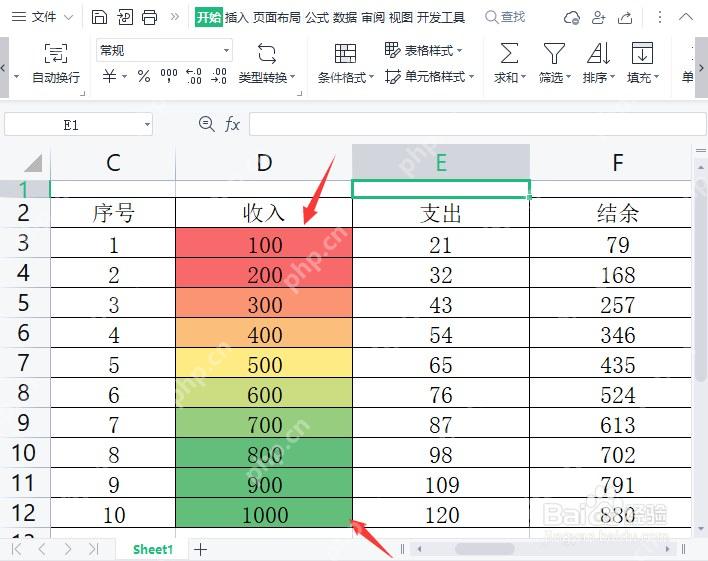Collapse the ribbon with the up chevron
This screenshot has width=708, height=561.
coord(685,17)
